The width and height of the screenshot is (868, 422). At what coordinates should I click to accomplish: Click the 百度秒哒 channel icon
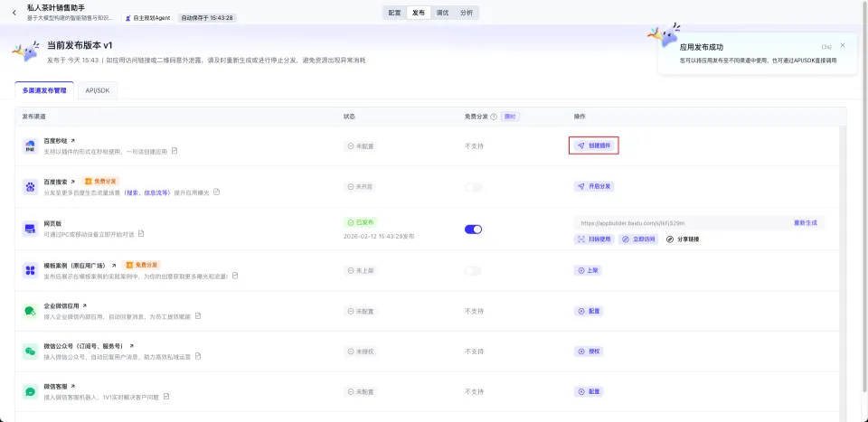tap(30, 146)
